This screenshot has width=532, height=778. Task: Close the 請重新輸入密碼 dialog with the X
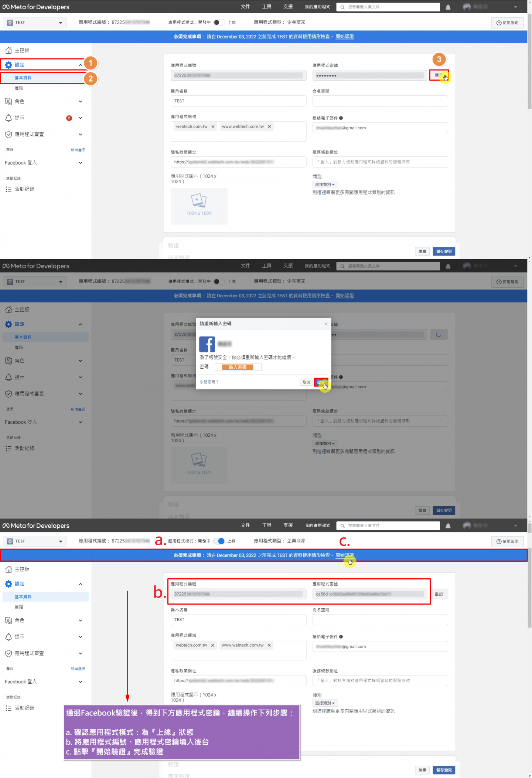[x=326, y=324]
